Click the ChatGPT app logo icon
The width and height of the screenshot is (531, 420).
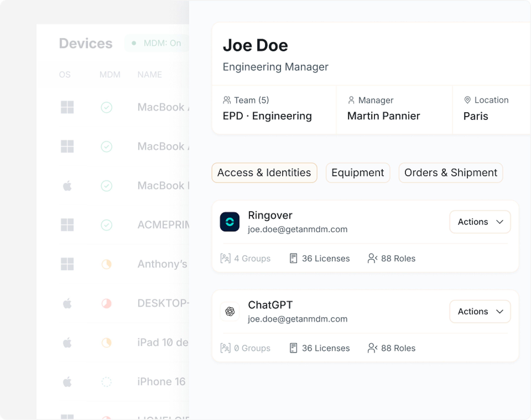230,312
